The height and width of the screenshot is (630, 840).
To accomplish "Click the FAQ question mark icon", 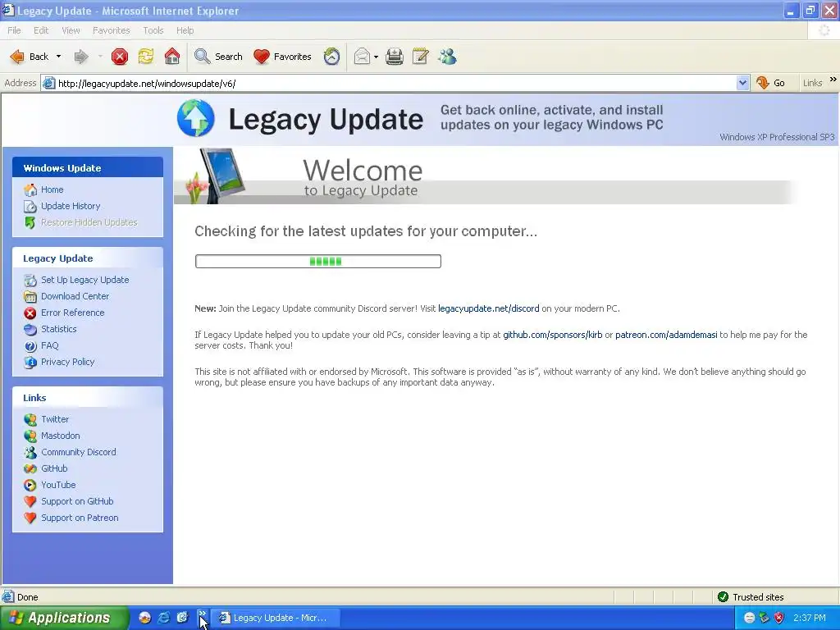I will (x=30, y=346).
